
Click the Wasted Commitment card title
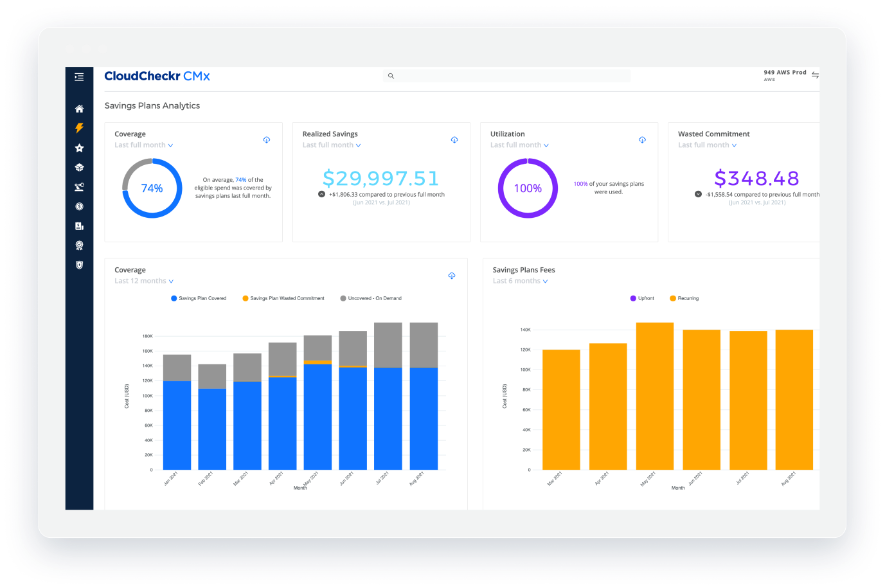point(713,134)
